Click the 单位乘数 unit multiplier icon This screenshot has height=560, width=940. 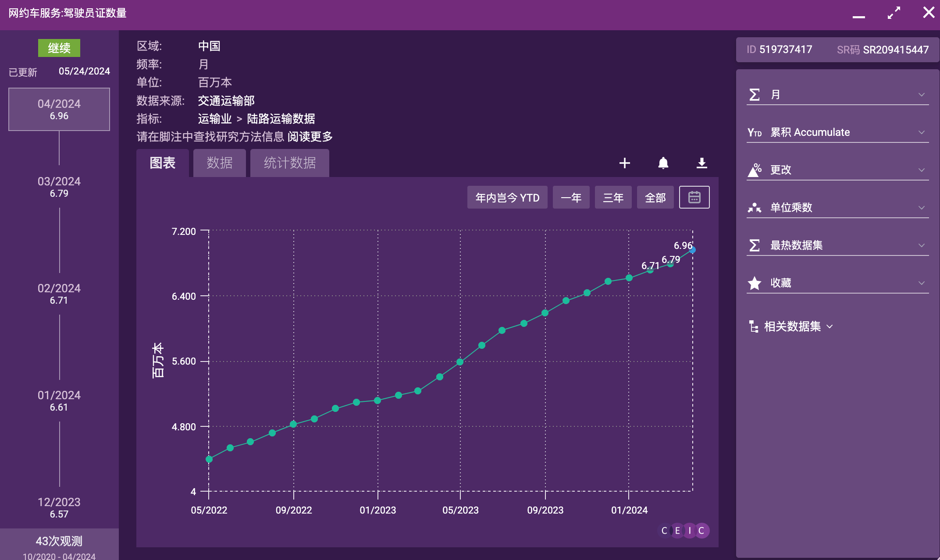coord(754,208)
